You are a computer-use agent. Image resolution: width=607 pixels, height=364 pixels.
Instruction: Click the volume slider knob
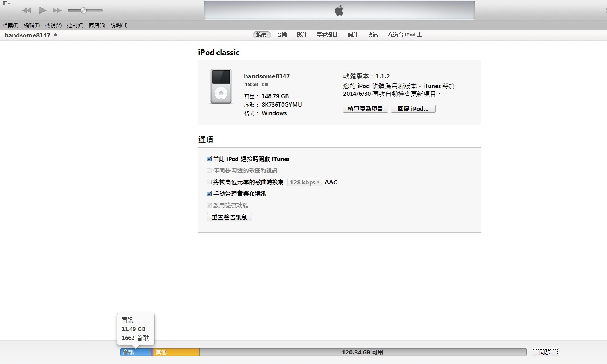pos(84,11)
